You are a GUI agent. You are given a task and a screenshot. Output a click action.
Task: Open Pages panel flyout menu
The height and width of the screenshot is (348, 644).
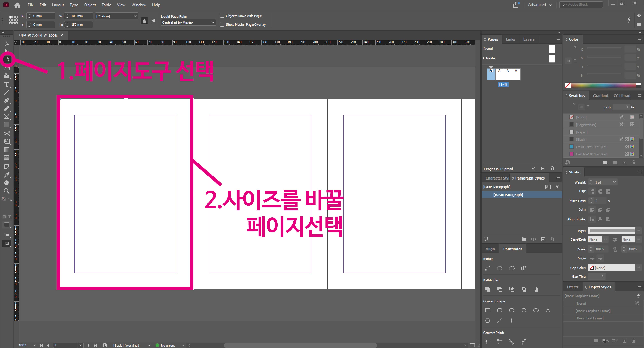pyautogui.click(x=558, y=39)
